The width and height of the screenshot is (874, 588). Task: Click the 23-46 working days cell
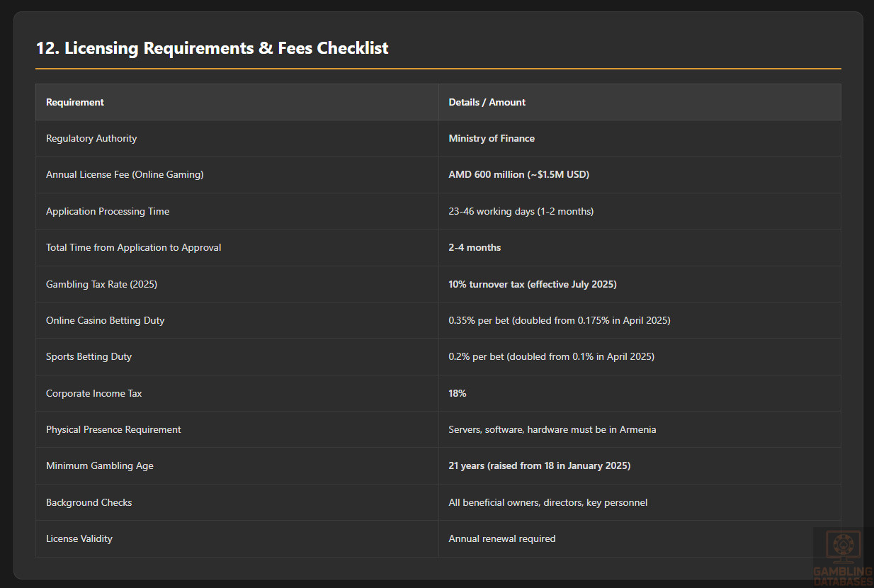coord(521,211)
